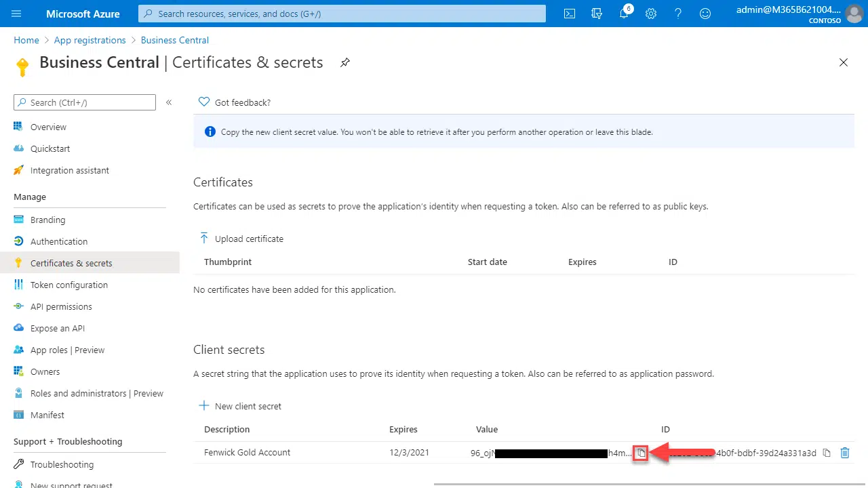Collapse the left navigation menu
The height and width of the screenshot is (488, 868).
[x=169, y=102]
